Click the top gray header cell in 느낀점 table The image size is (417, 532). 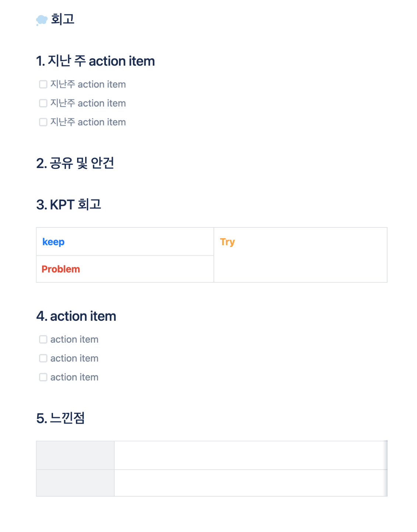[x=75, y=455]
